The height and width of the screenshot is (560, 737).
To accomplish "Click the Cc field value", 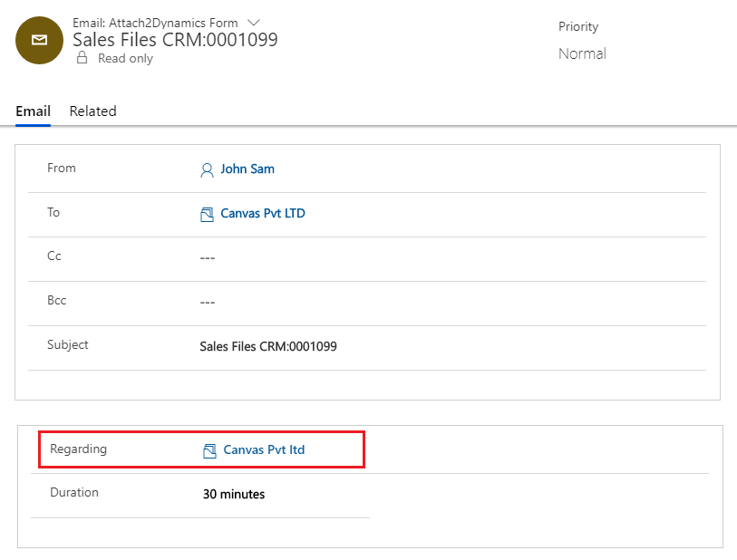I will (x=208, y=258).
